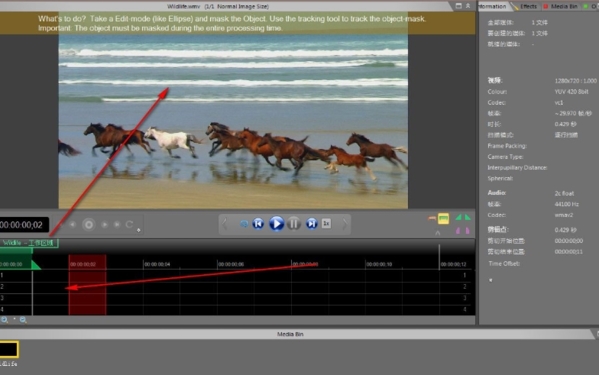The width and height of the screenshot is (599, 375).
Task: Click the circular record button beside timecode
Action: tap(89, 225)
